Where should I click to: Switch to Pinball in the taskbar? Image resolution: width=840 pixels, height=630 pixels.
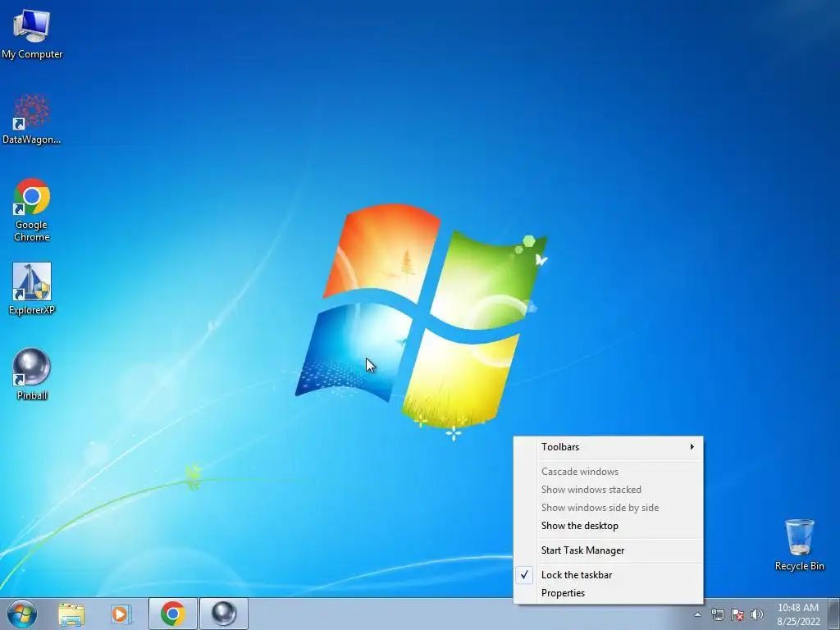[224, 614]
